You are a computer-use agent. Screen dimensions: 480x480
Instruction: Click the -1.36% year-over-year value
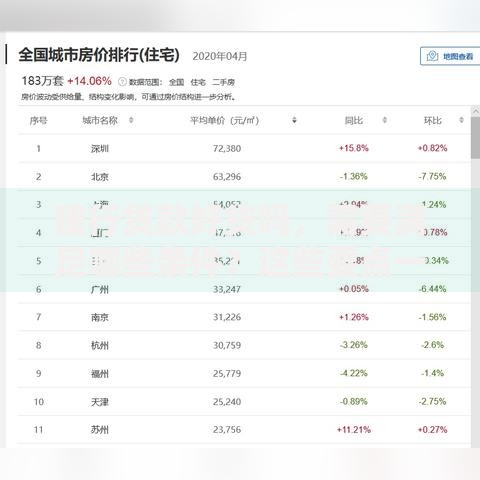[354, 176]
